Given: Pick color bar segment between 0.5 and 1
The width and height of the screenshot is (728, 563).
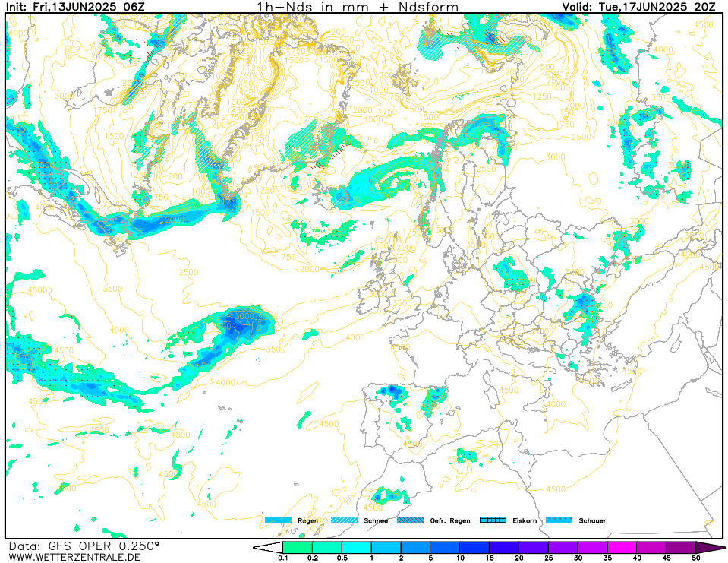Looking at the screenshot, I should click(357, 548).
